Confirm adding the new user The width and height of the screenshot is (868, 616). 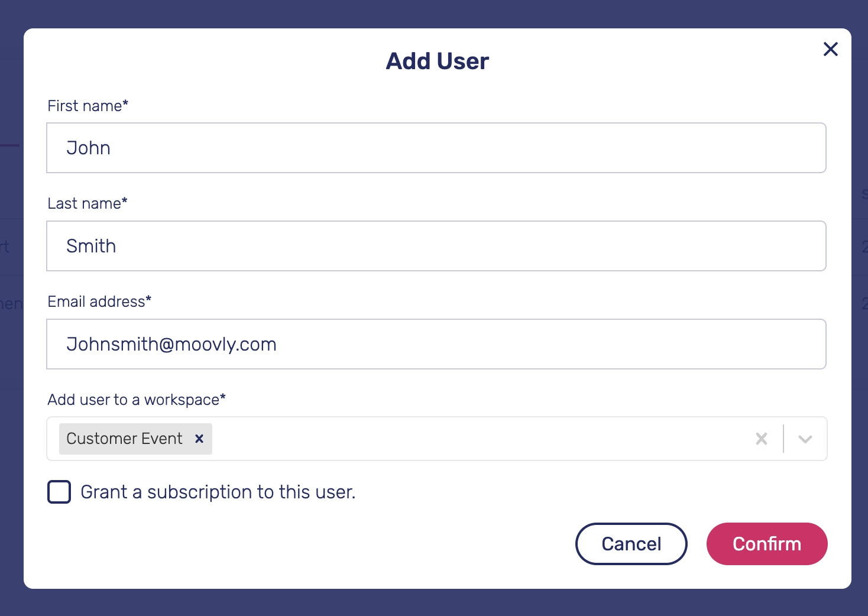click(767, 544)
